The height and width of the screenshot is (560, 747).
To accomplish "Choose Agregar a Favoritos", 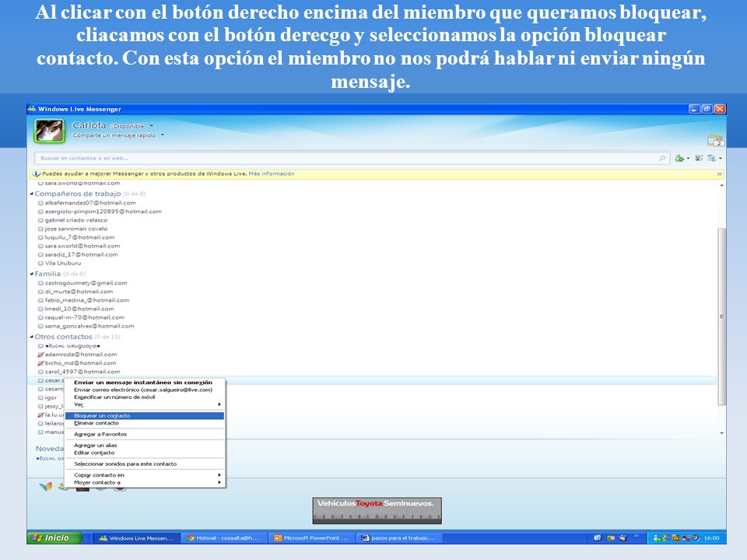I will [145, 434].
